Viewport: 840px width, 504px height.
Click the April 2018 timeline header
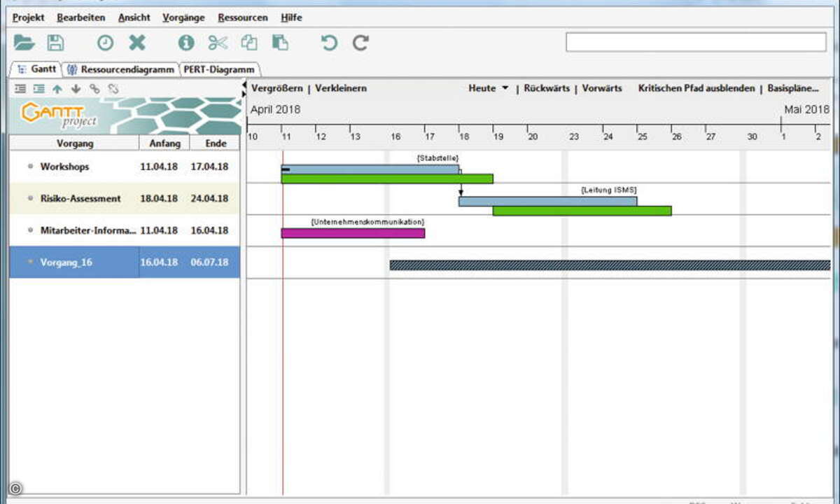(x=275, y=109)
